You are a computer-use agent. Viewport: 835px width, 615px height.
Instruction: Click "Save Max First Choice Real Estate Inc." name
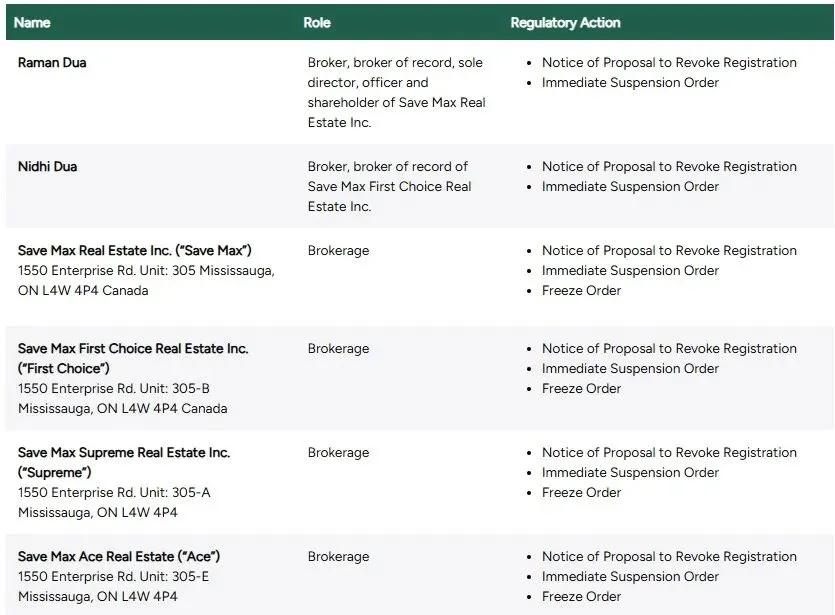click(133, 349)
